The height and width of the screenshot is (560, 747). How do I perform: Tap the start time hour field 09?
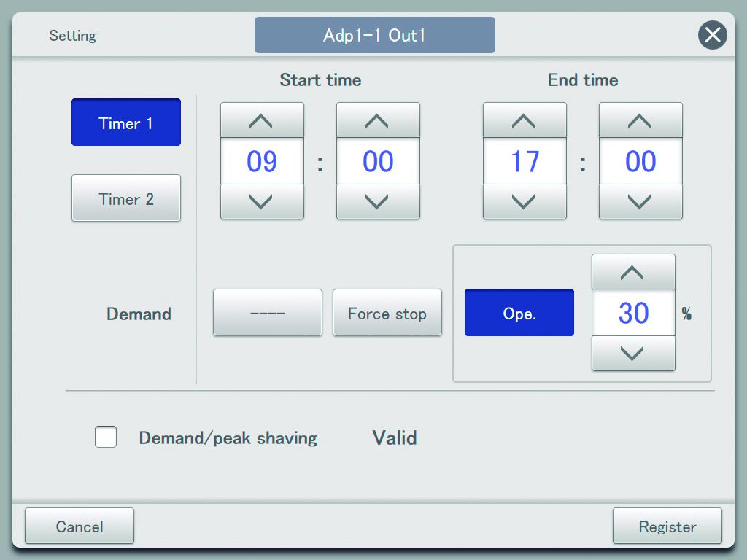point(262,161)
